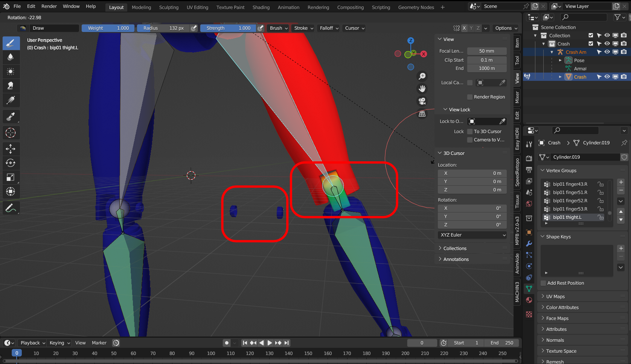The height and width of the screenshot is (364, 631).
Task: Toggle strength pressure sensitivity icon
Action: coord(261,28)
